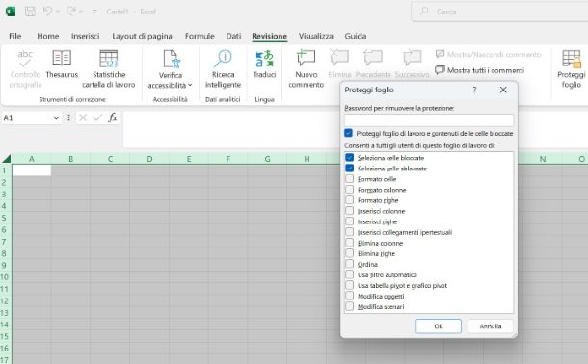Open the Dati tab
This screenshot has width=588, height=364.
(x=233, y=36)
